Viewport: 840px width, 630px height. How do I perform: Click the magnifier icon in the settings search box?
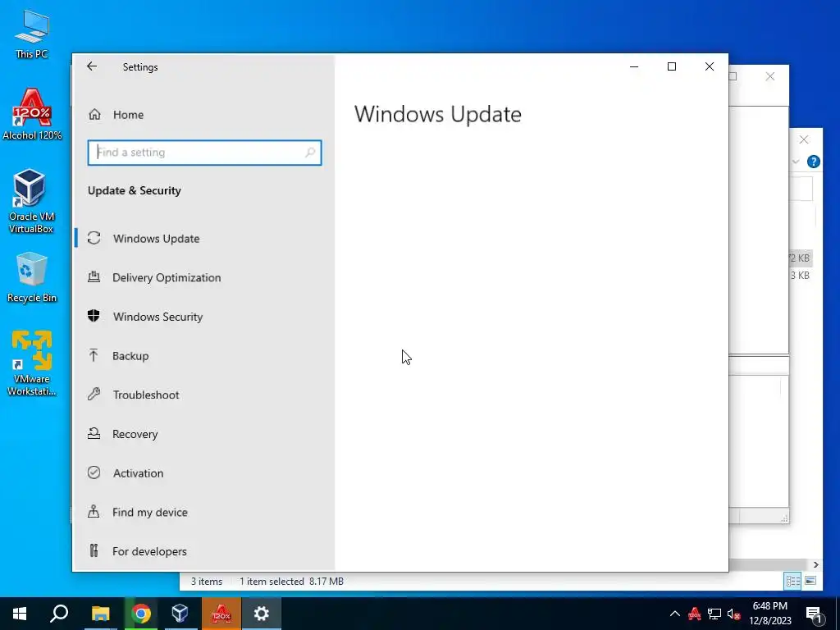click(310, 153)
